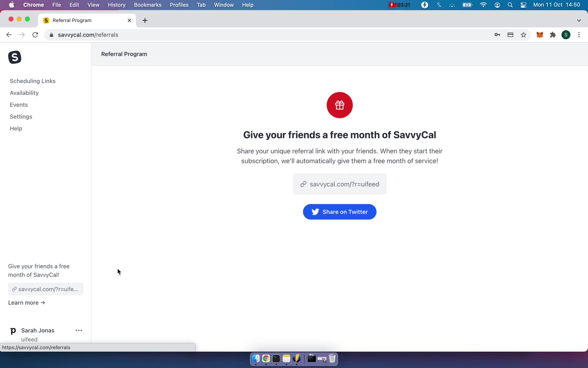
Task: Select the Availability menu item
Action: coord(24,93)
